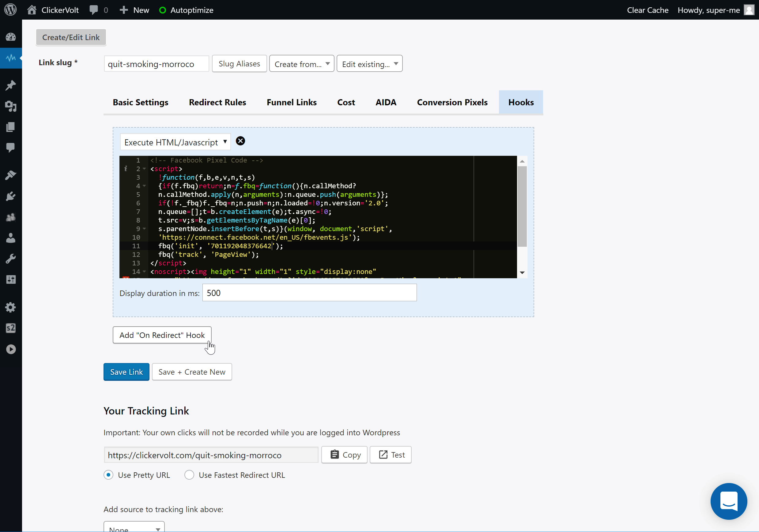Viewport: 759px width, 532px height.
Task: Open the Settings sliders icon in sidebar
Action: tap(11, 279)
